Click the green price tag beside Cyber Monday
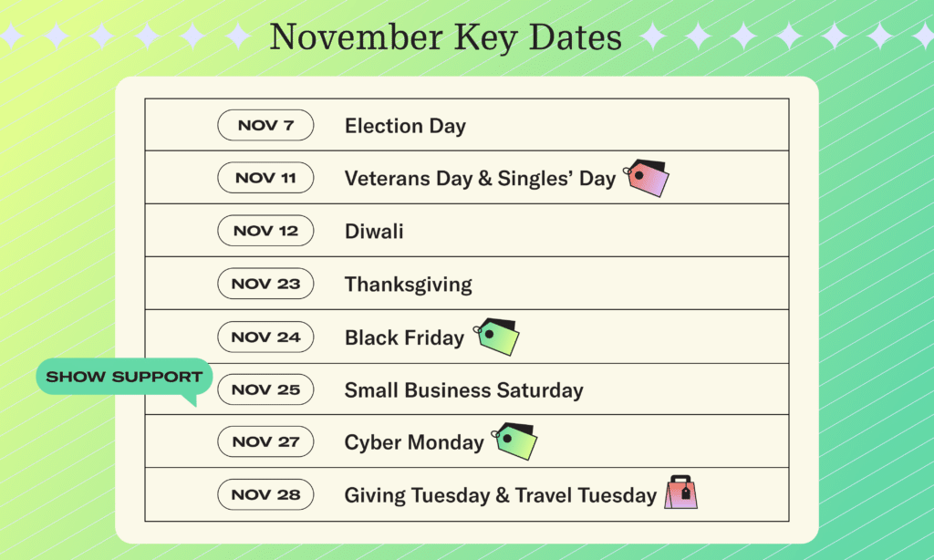The image size is (934, 560). (x=514, y=441)
